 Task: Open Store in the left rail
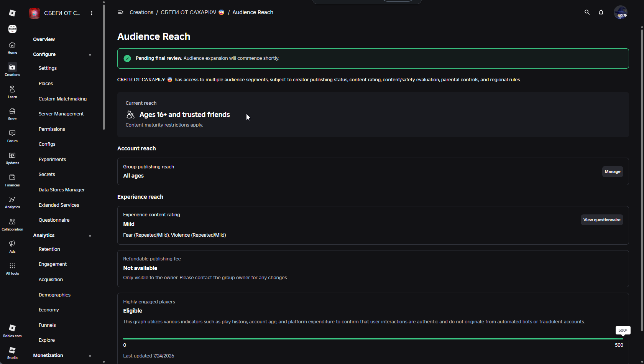click(12, 114)
